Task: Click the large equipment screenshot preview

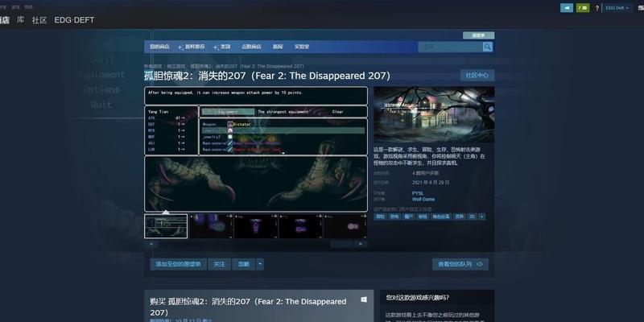Action: [256, 149]
